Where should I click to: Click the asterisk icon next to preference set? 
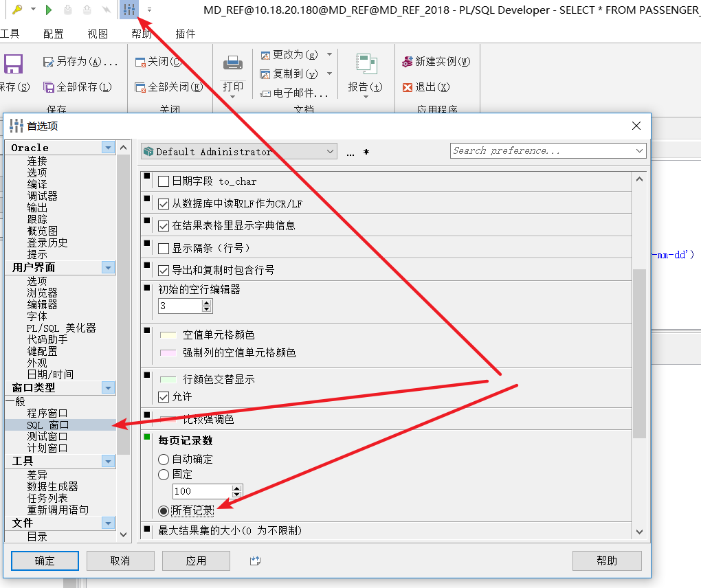366,152
